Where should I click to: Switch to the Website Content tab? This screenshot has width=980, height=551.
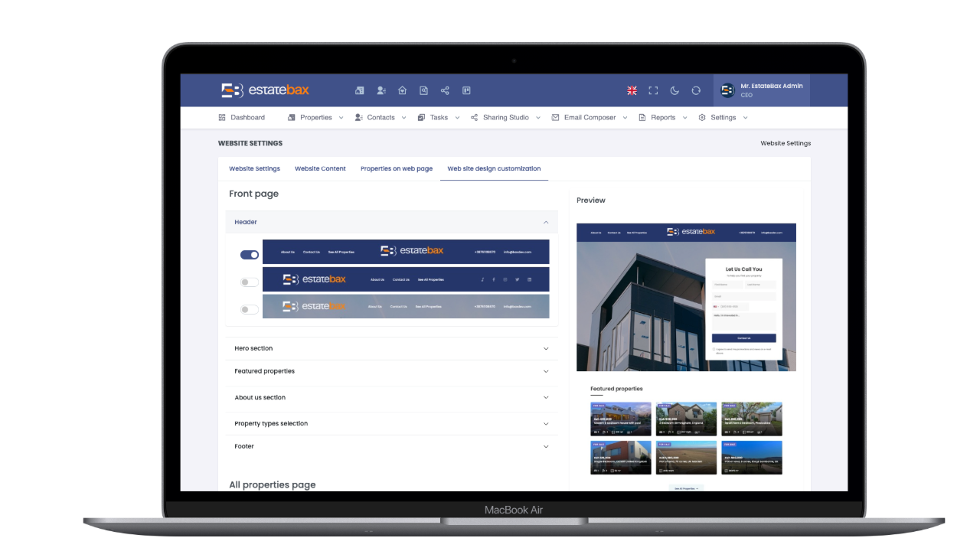[320, 168]
